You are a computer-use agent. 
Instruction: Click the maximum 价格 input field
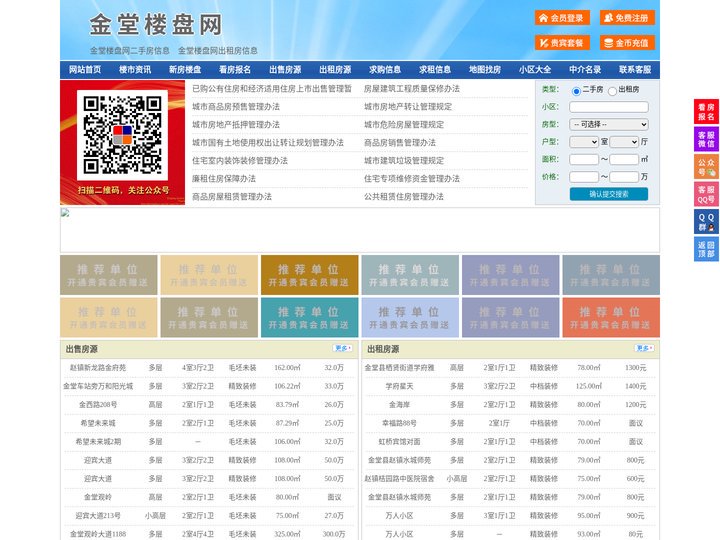coord(624,177)
